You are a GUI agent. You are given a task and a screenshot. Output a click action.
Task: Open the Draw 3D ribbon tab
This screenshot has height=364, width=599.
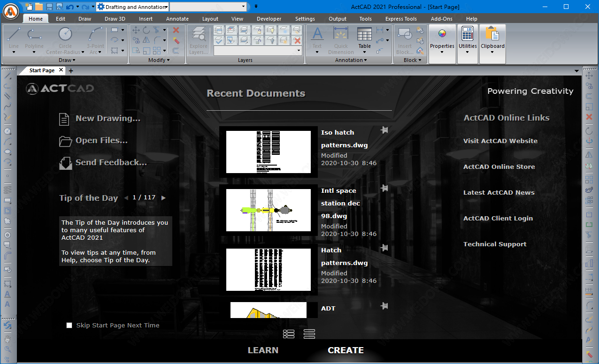pos(115,19)
